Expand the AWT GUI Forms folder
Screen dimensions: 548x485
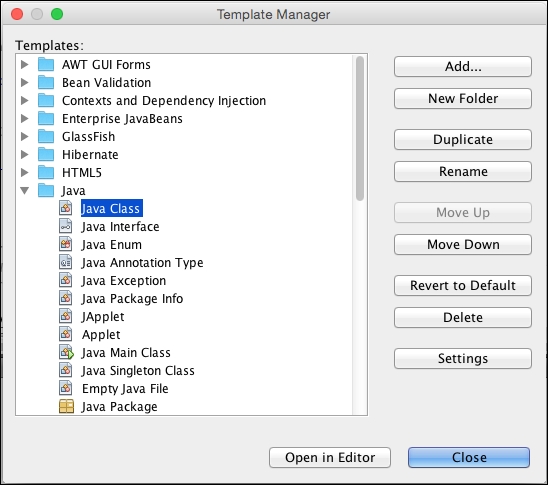pos(24,64)
